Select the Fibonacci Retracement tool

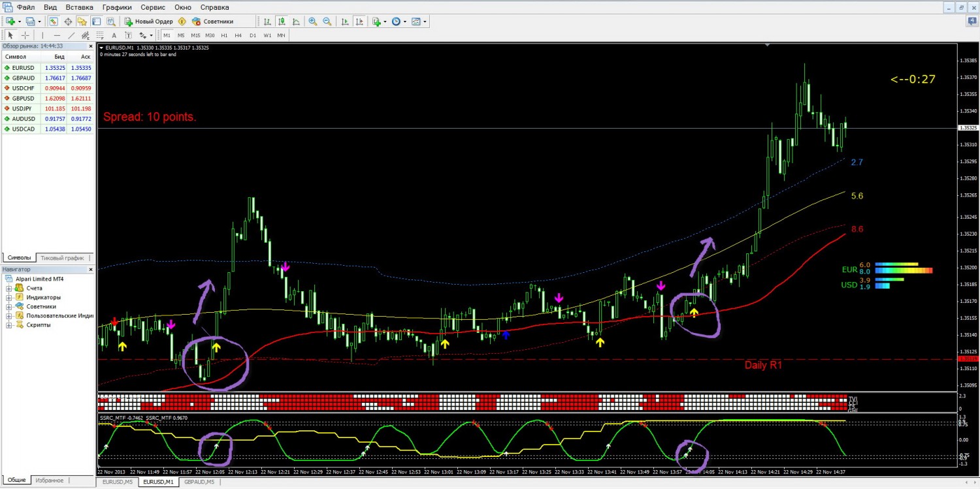coord(100,35)
